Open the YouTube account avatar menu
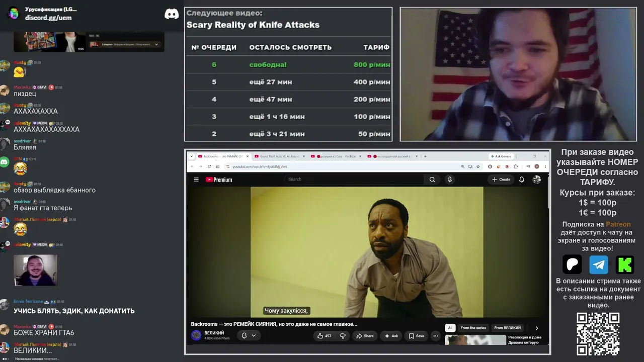 click(537, 179)
